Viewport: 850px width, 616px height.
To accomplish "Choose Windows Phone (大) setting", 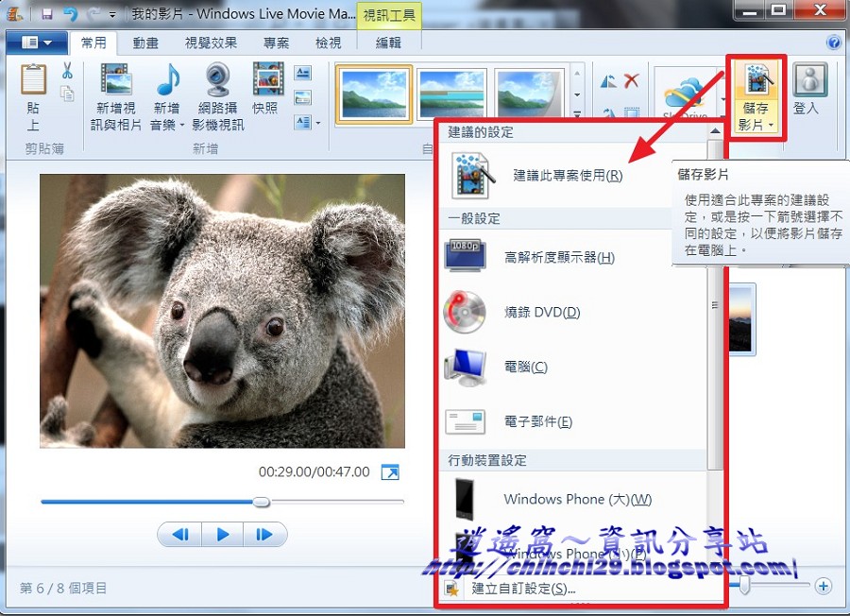I will 572,499.
